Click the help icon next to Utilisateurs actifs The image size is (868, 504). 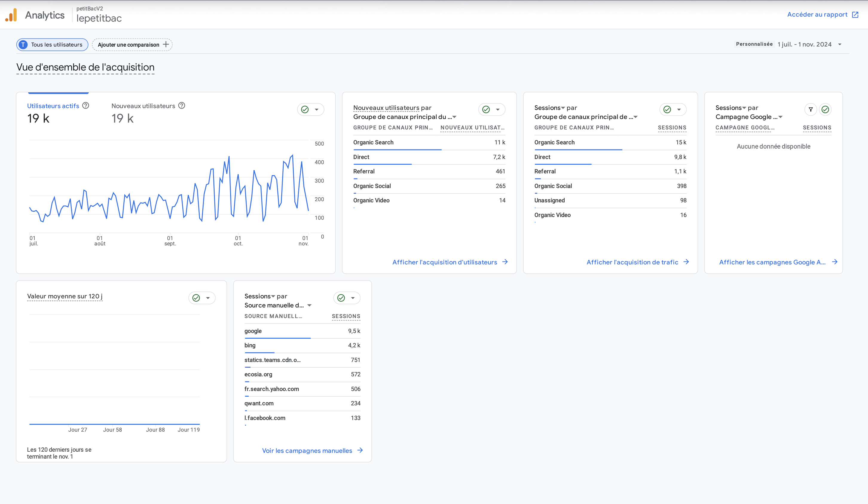(x=86, y=106)
